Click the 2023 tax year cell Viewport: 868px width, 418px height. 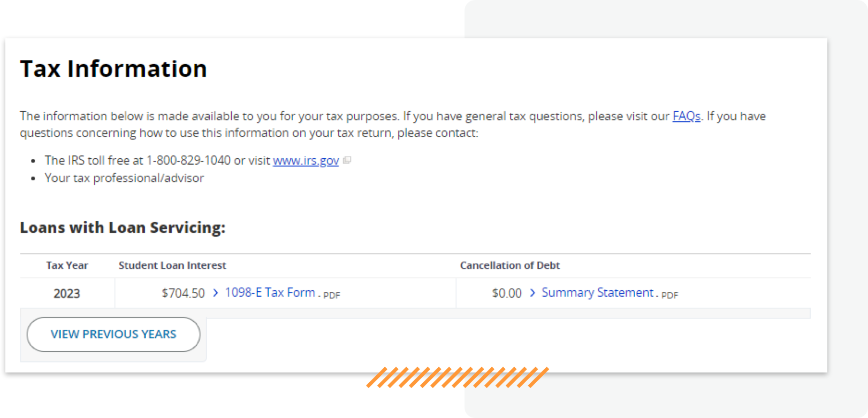click(x=67, y=293)
